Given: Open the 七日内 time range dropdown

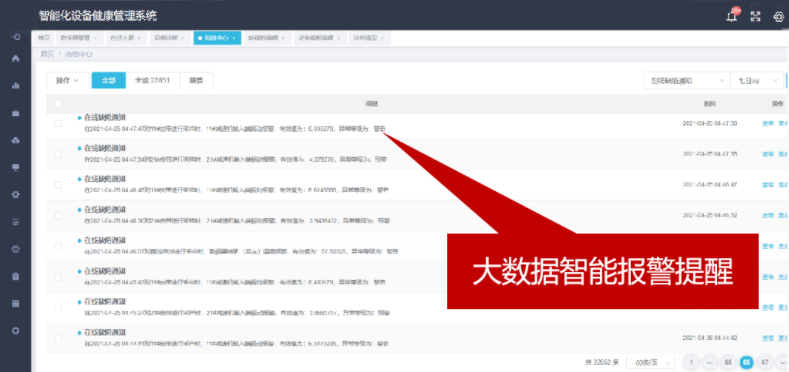Looking at the screenshot, I should (757, 81).
